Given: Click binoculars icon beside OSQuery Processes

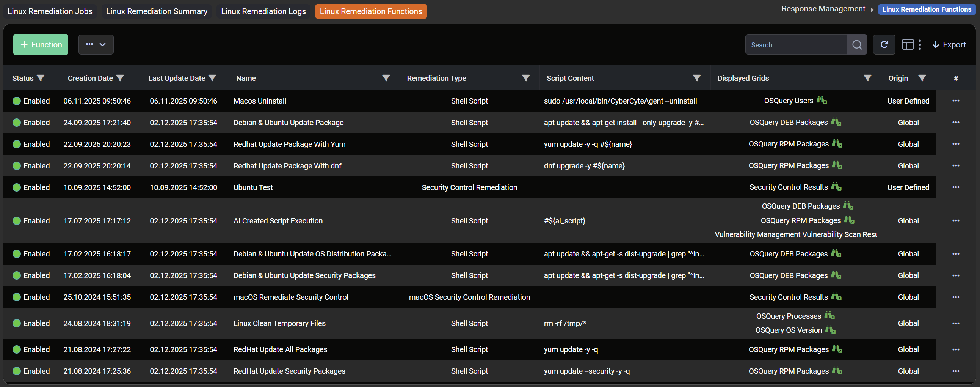Looking at the screenshot, I should [x=829, y=316].
